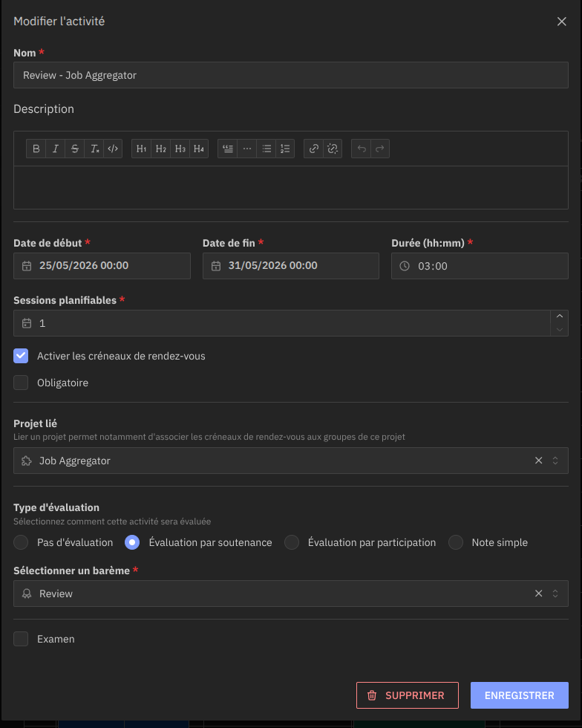Apply Heading 1 style

pyautogui.click(x=142, y=149)
